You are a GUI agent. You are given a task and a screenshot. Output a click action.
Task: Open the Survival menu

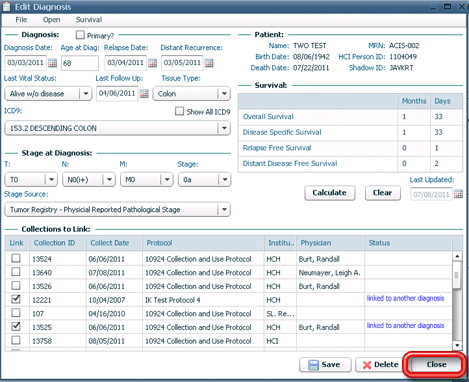[x=89, y=20]
